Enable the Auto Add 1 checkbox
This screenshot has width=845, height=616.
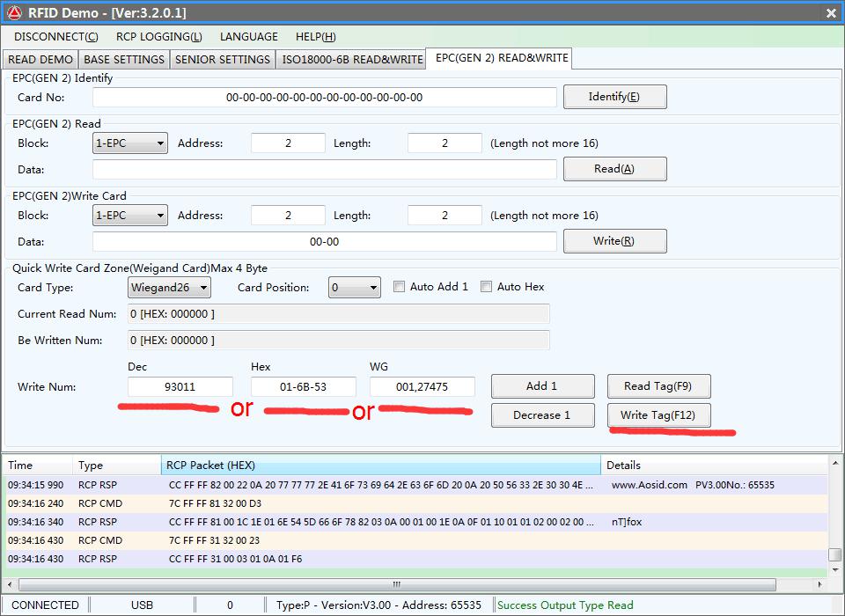point(400,287)
